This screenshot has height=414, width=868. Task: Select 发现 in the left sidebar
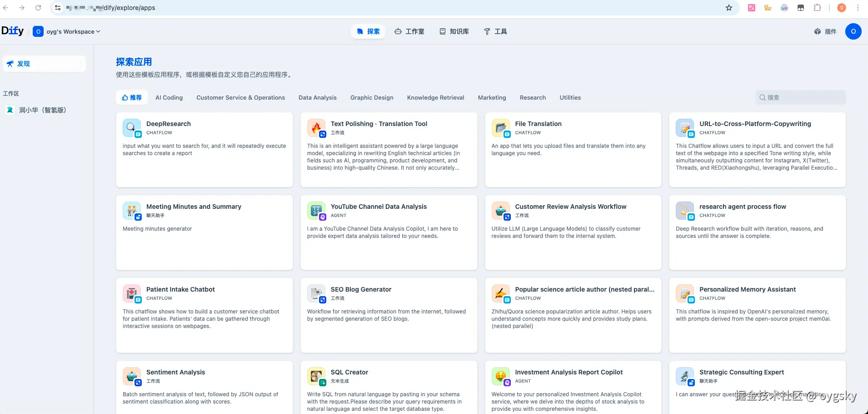tap(44, 64)
